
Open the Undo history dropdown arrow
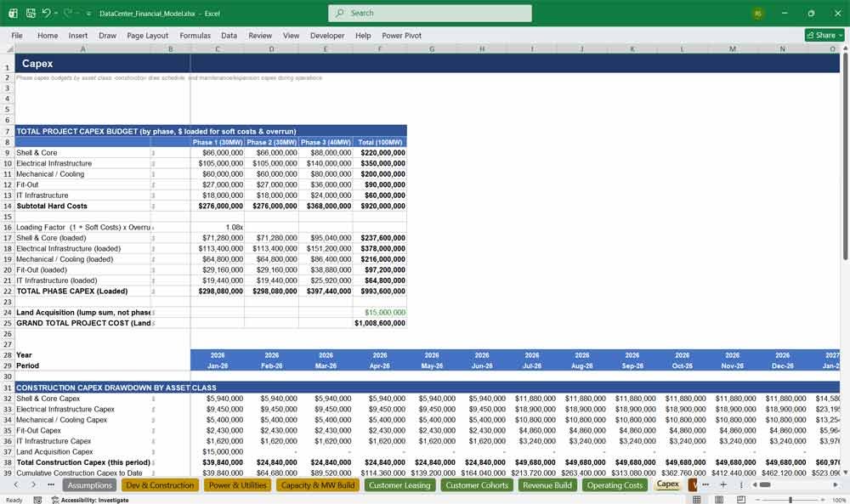tap(56, 13)
